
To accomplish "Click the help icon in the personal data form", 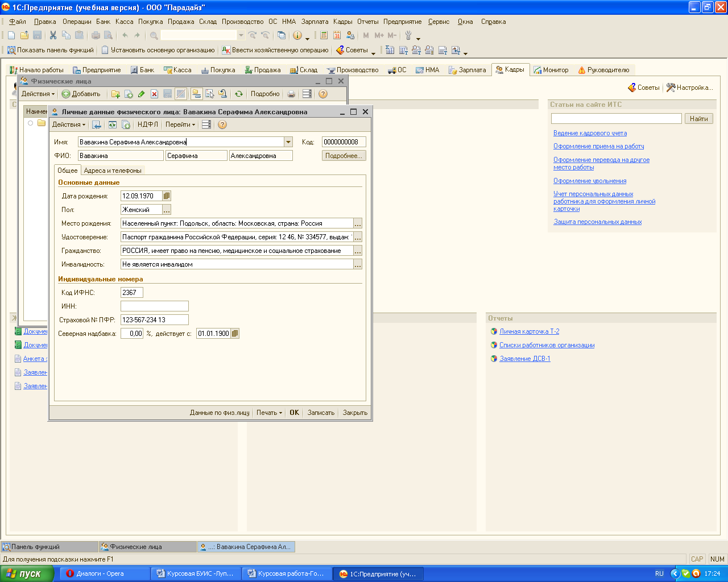I will (222, 124).
